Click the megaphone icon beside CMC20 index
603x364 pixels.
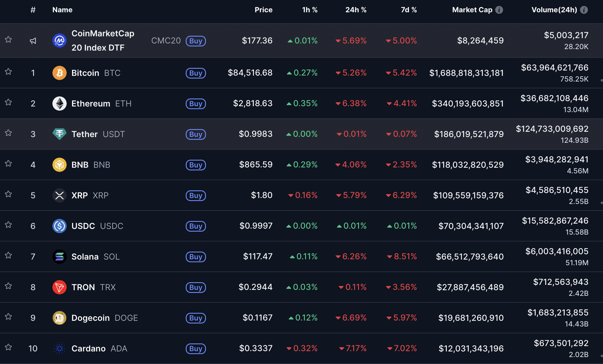coord(33,41)
